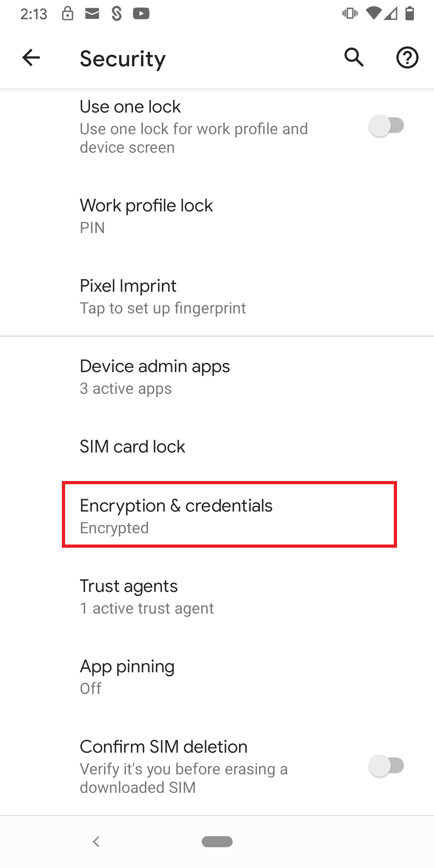Tap the navigation bar back chevron
This screenshot has height=868, width=434.
[96, 841]
